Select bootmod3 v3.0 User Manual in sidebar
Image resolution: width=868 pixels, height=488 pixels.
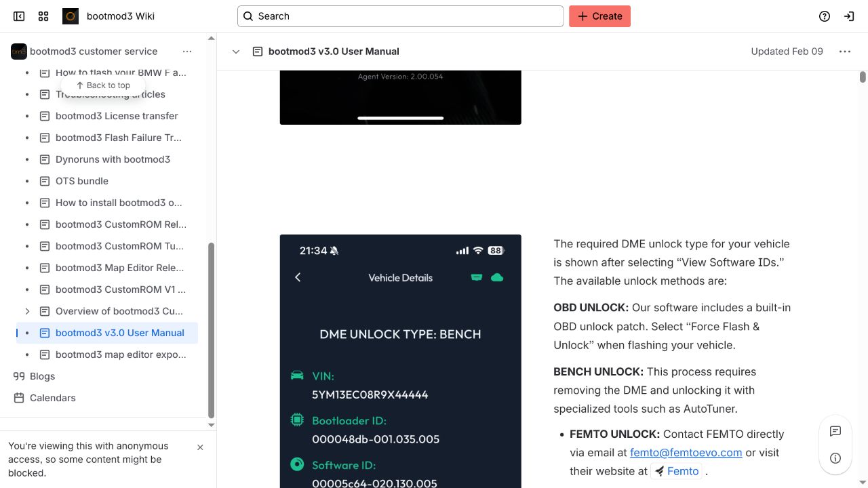coord(120,333)
